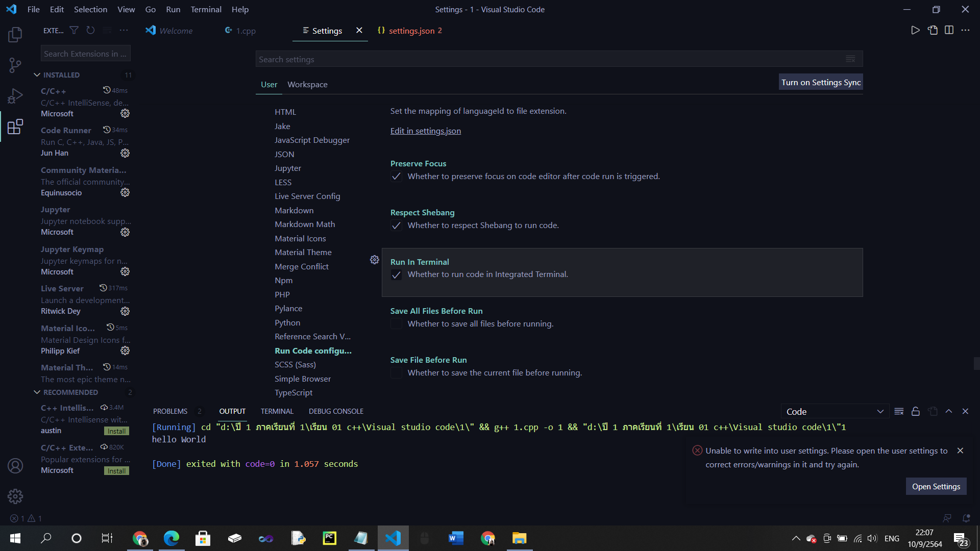Switch to Problems panel tab
980x551 pixels.
pyautogui.click(x=170, y=412)
